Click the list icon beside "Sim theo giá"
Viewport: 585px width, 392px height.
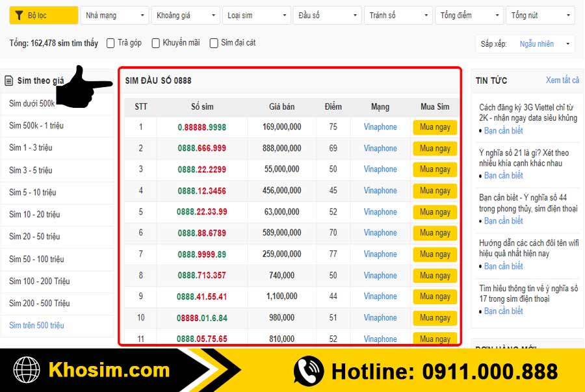(x=9, y=80)
